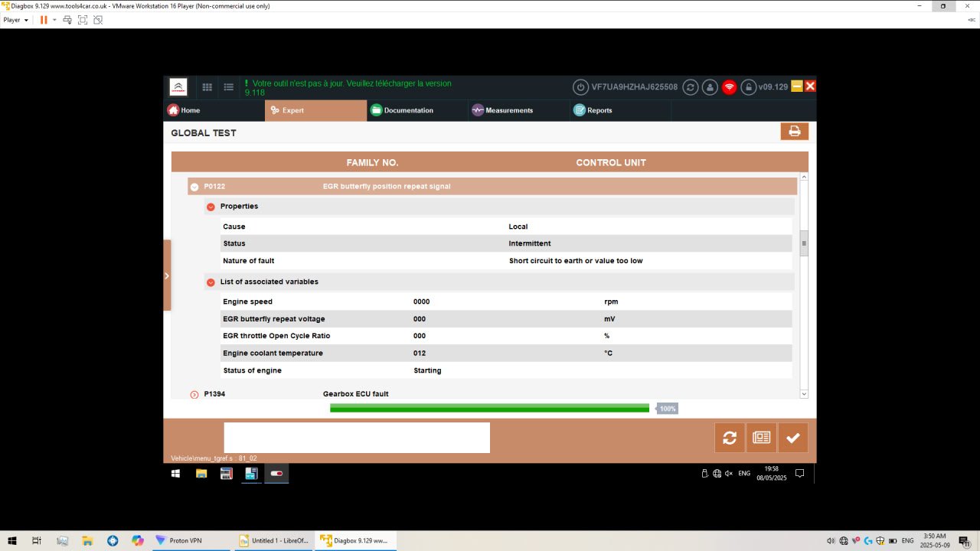The height and width of the screenshot is (551, 980).
Task: Open Proton VPN from host taskbar
Action: point(189,540)
